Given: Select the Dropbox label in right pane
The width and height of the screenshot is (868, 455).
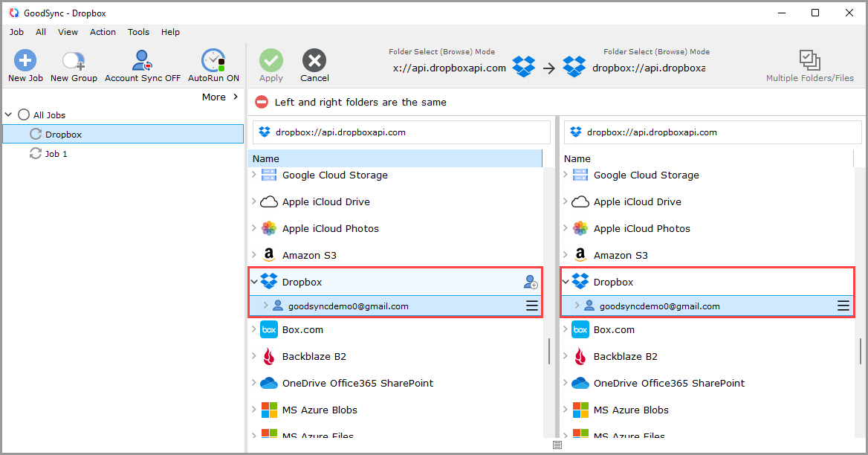Looking at the screenshot, I should [613, 283].
